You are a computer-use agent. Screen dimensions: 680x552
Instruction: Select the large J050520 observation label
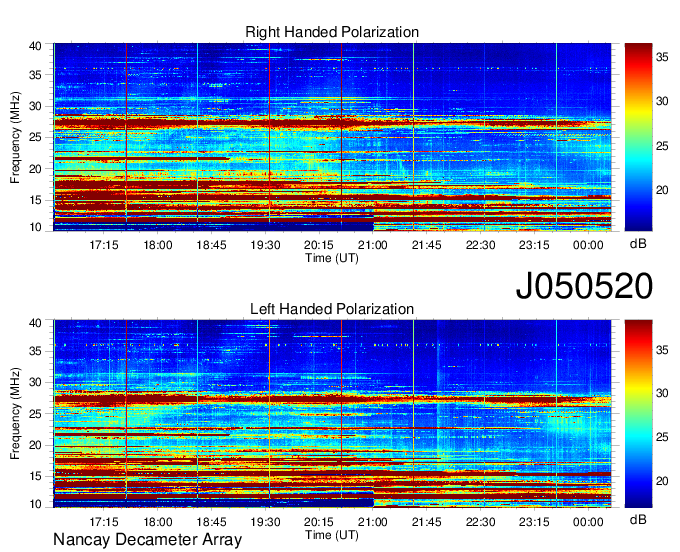584,286
